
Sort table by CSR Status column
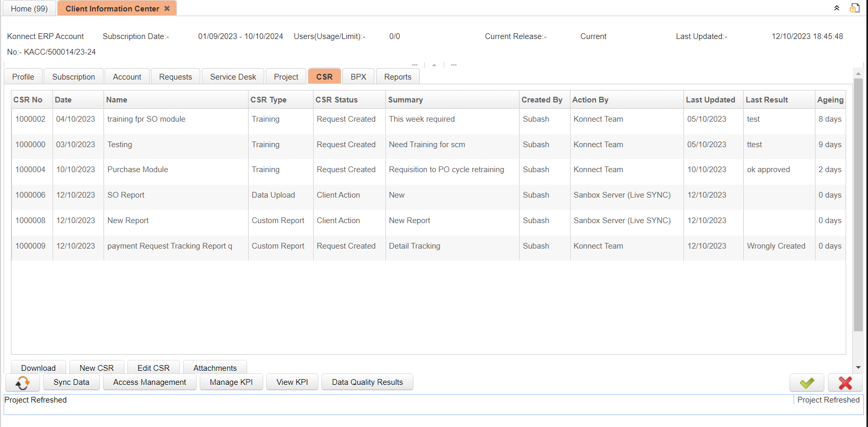336,100
